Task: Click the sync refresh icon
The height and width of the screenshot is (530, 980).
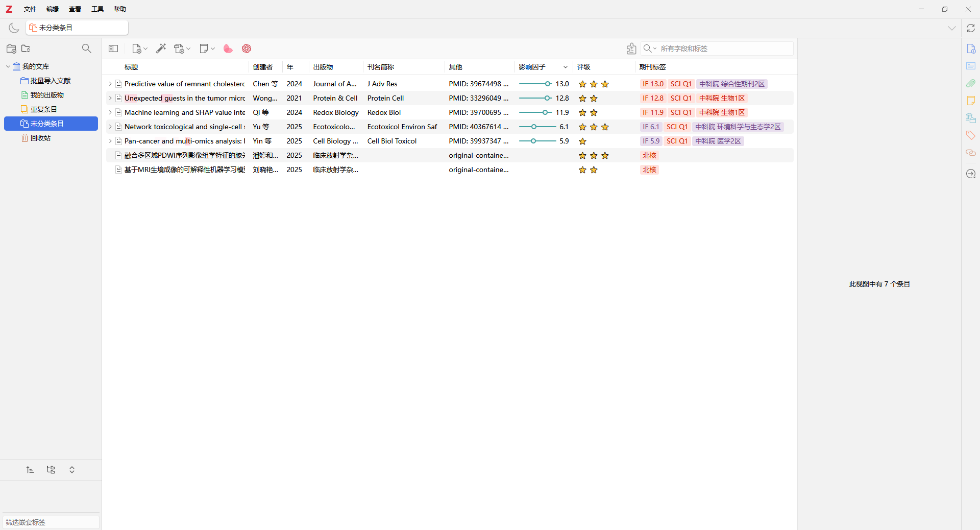Action: click(x=970, y=28)
